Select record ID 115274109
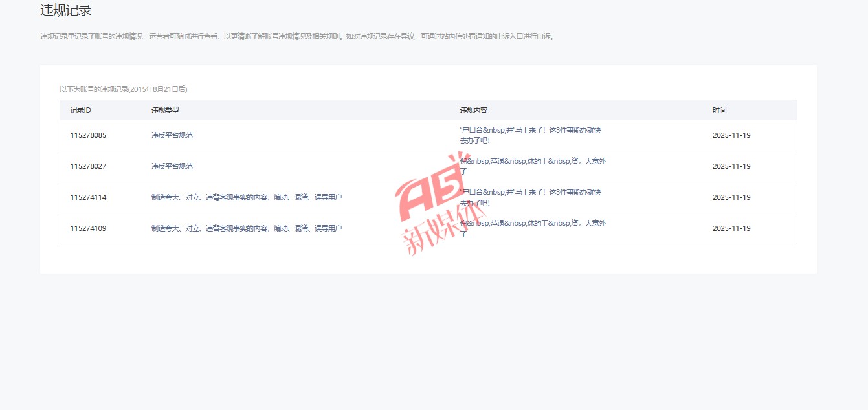Image resolution: width=868 pixels, height=410 pixels. pos(88,228)
